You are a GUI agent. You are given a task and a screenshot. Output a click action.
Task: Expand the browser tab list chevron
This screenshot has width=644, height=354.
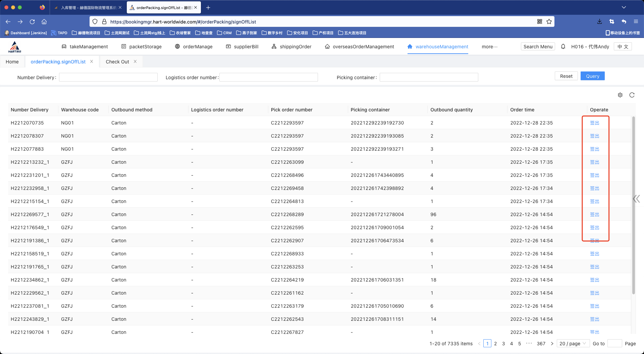pos(624,7)
